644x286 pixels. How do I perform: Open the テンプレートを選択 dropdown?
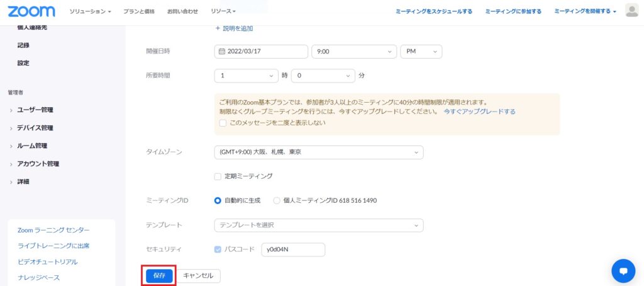click(x=318, y=225)
